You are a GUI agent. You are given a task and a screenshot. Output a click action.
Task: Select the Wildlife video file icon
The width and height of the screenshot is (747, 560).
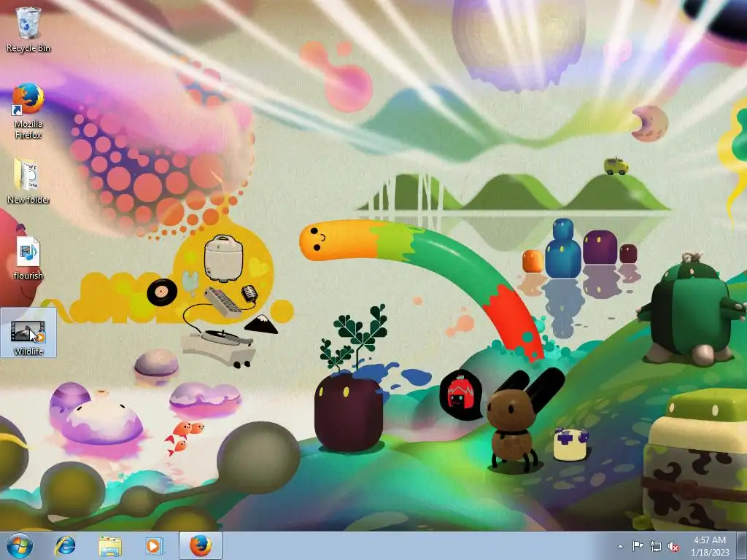[28, 332]
